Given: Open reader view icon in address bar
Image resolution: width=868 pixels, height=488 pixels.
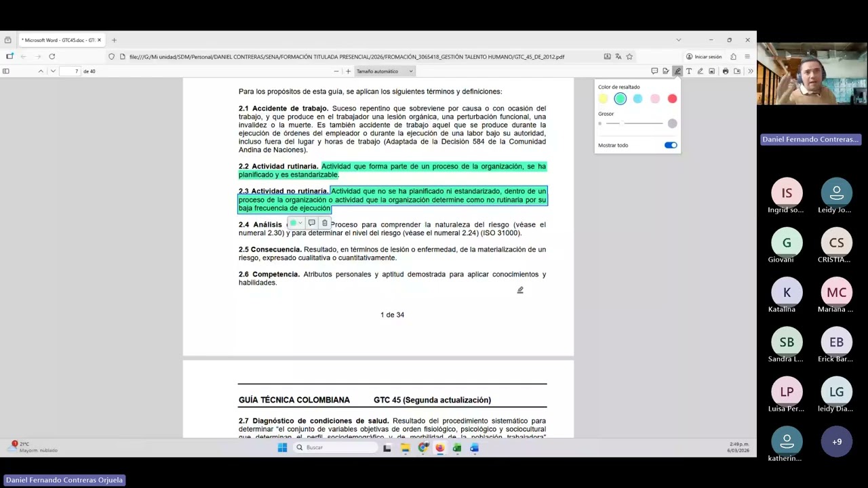Looking at the screenshot, I should (607, 56).
